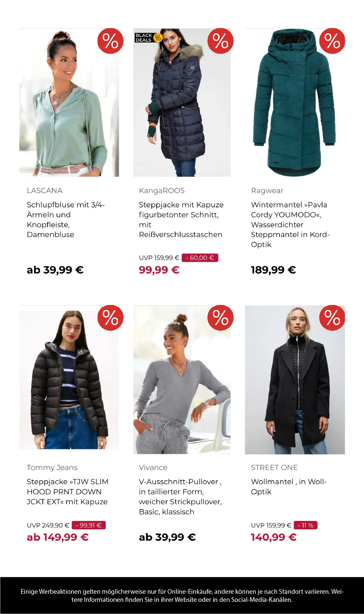Click the sale percent badge on LASCANA blouse
364x614 pixels.
pos(110,41)
